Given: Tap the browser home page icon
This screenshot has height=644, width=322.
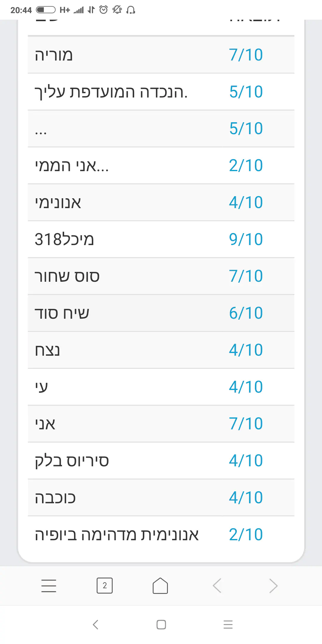Looking at the screenshot, I should tap(160, 586).
